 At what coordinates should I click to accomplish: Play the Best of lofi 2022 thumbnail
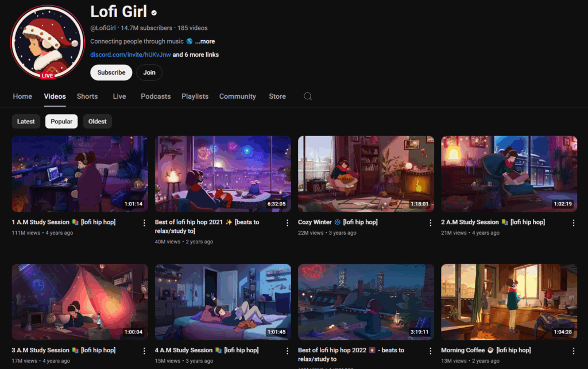point(366,302)
